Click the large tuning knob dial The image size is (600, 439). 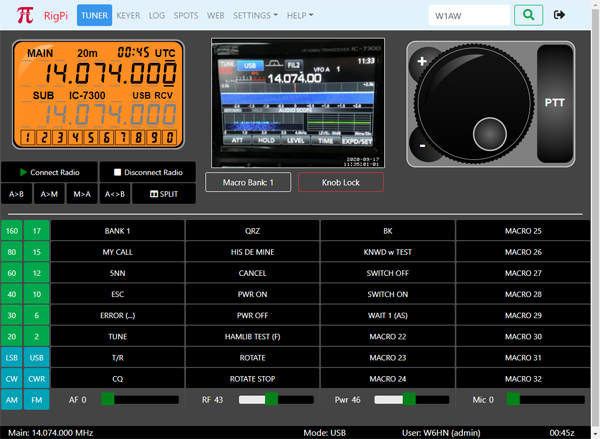474,103
